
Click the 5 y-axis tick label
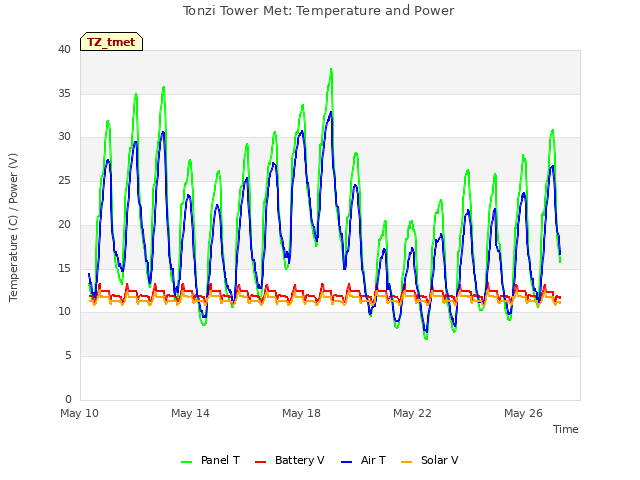(68, 356)
